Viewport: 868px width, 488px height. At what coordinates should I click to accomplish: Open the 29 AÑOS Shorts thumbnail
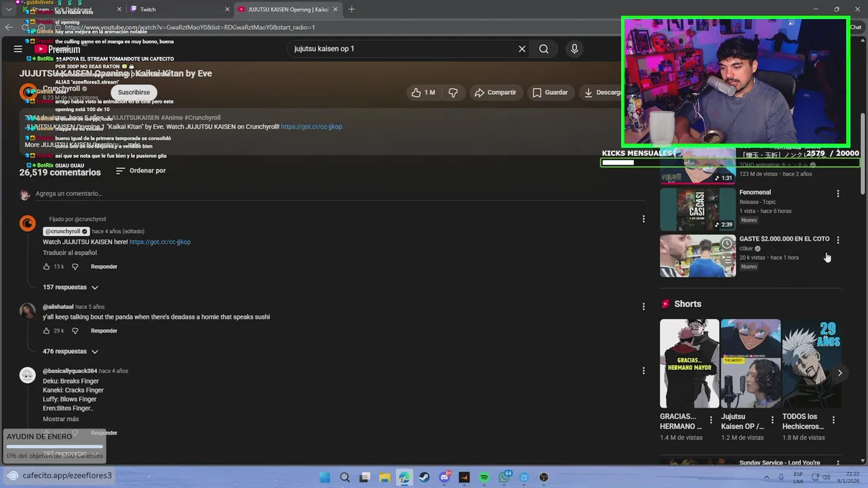point(812,363)
